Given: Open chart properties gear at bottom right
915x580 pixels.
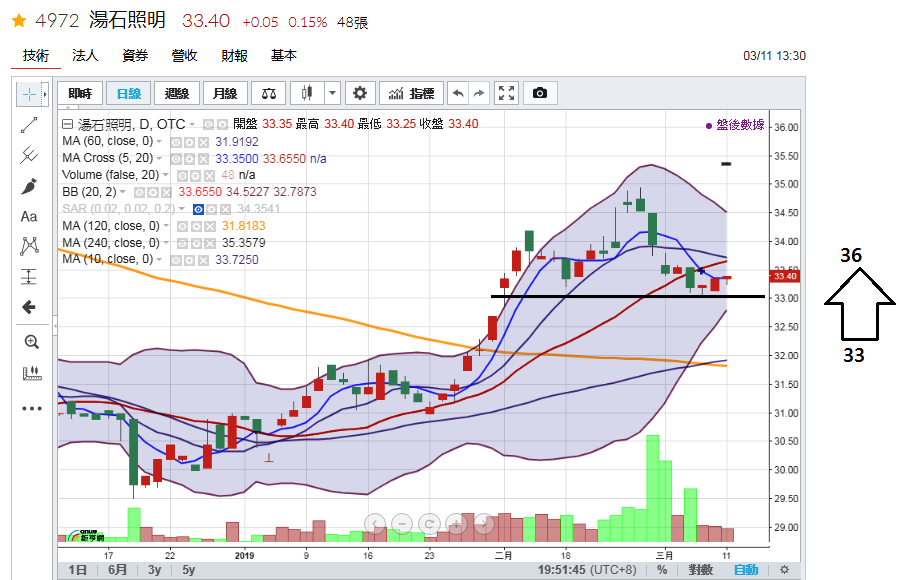Looking at the screenshot, I should [x=784, y=569].
